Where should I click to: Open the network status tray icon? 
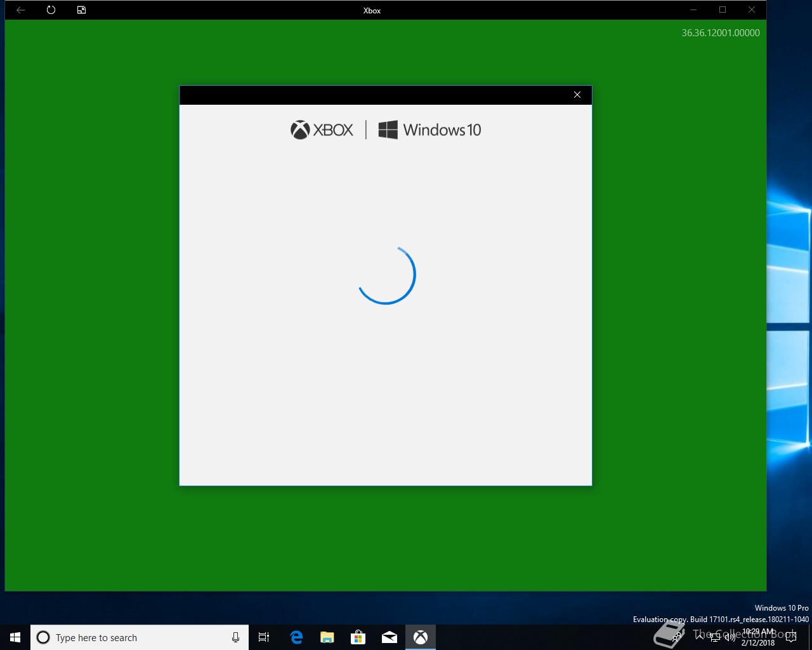[x=715, y=637]
